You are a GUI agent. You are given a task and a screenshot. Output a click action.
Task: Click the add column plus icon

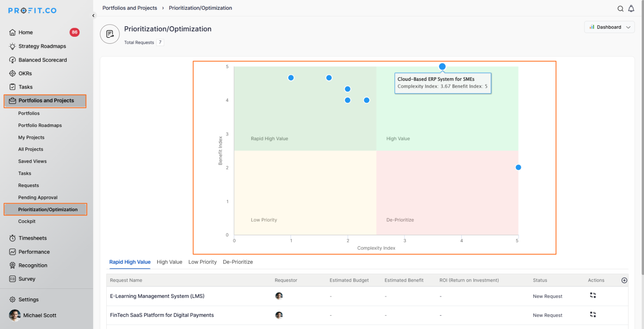pyautogui.click(x=624, y=280)
